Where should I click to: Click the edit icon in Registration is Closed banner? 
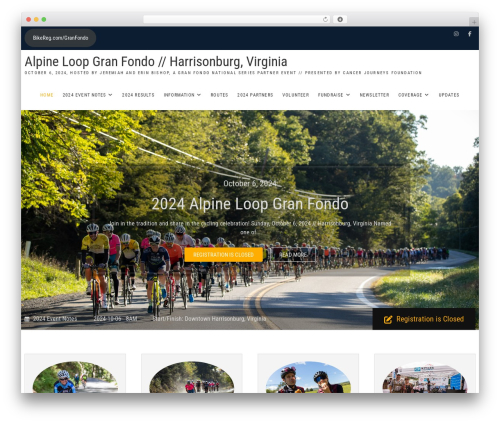point(388,319)
